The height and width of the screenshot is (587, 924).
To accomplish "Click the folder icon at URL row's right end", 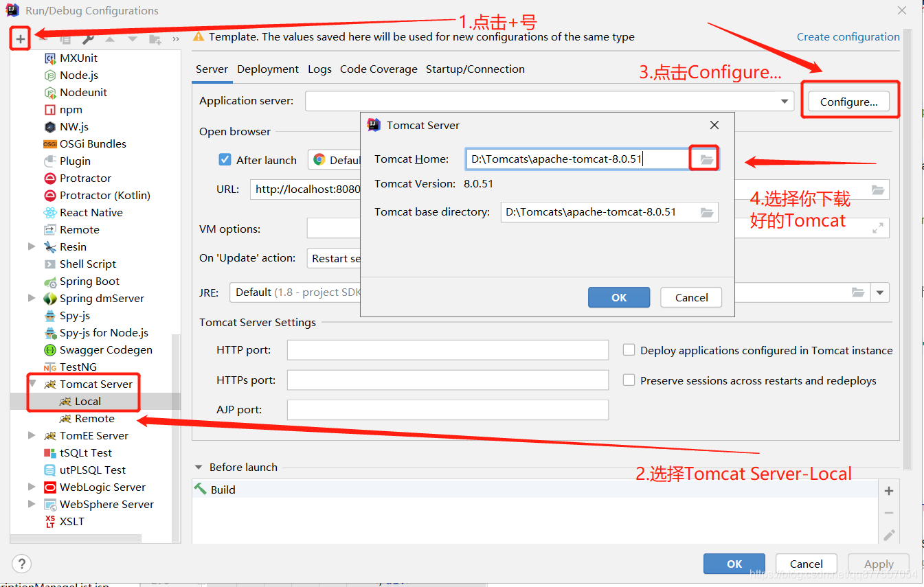I will click(877, 189).
